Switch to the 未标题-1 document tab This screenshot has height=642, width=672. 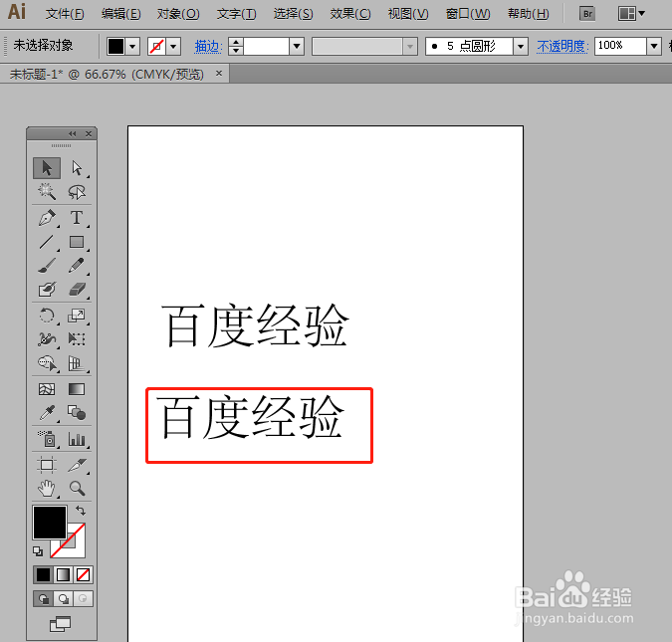[x=107, y=74]
